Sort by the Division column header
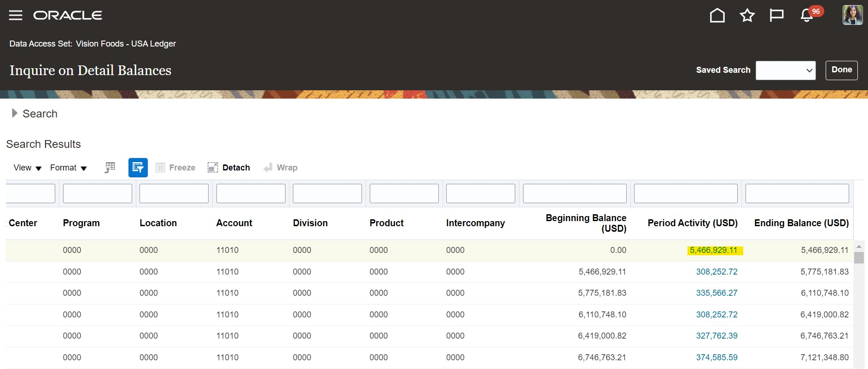Viewport: 868px width, 369px height. click(x=310, y=223)
